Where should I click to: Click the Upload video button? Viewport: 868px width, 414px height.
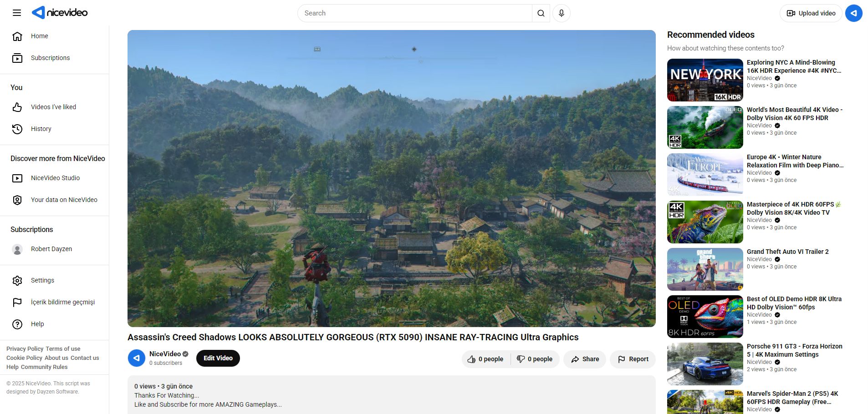811,13
